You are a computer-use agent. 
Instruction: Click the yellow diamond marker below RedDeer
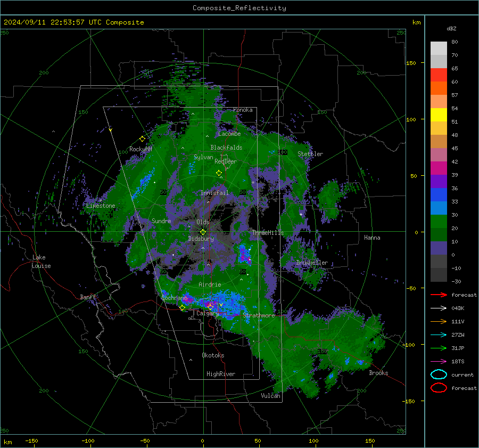tap(219, 173)
